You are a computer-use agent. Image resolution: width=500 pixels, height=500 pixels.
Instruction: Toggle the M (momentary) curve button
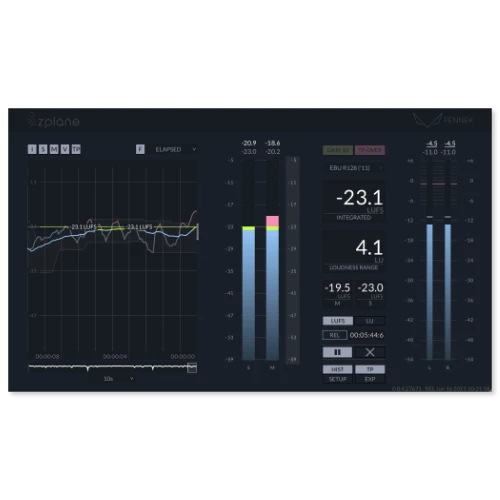54,149
